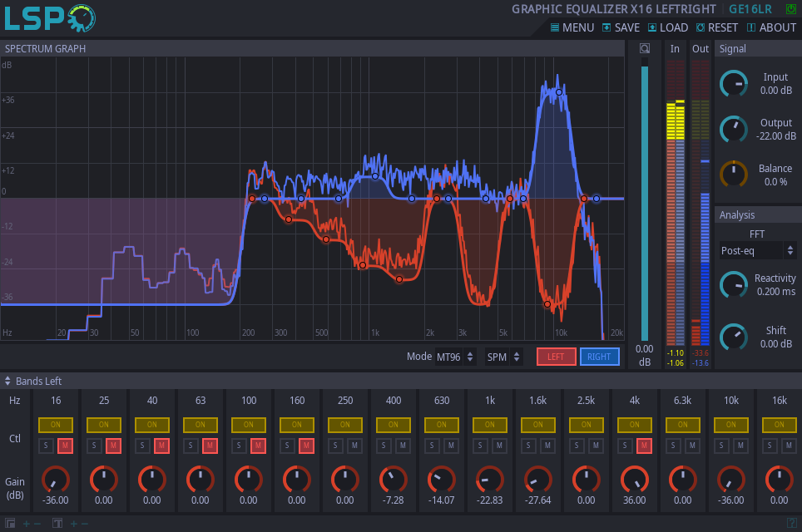Viewport: 802px width, 532px height.
Task: Toggle the LEFT channel graph button
Action: click(x=556, y=357)
